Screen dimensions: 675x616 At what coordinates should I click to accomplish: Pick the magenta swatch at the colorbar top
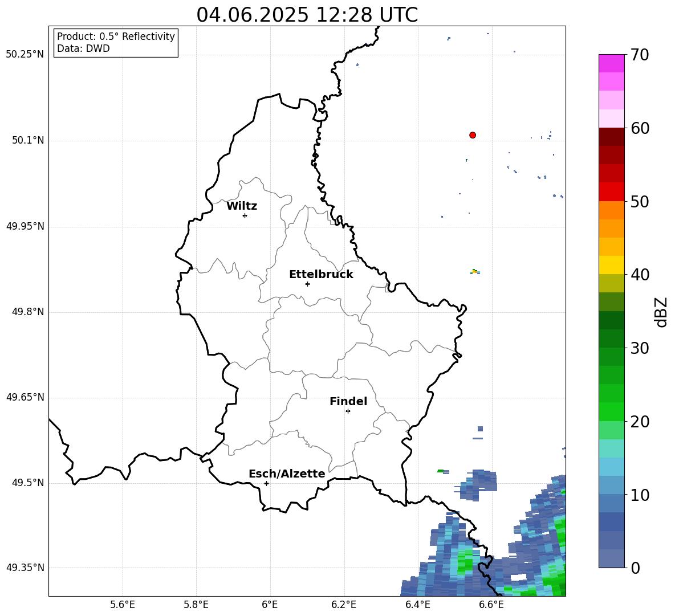click(x=611, y=63)
